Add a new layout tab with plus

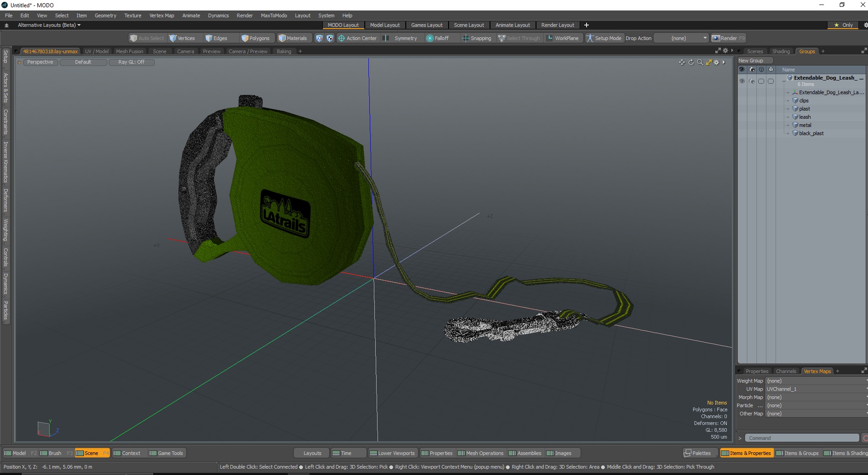coord(587,25)
